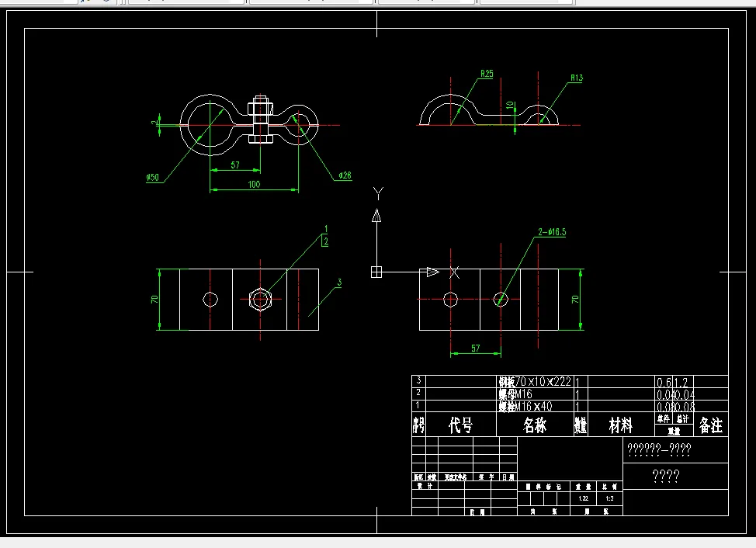Select the bolt assembly in the clamp front view
The image size is (756, 548).
click(x=260, y=120)
